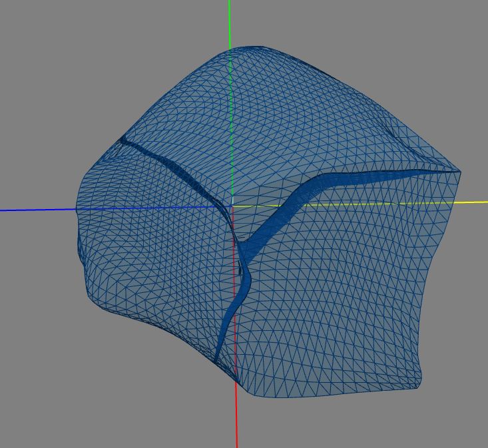Select the small dent near upper-right mesh edge
Screen dimensions: 488x448
pos(393,132)
